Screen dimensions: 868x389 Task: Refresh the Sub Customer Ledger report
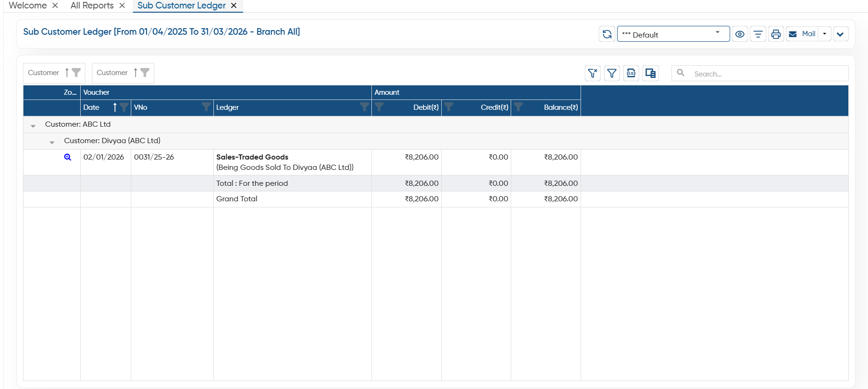(607, 34)
